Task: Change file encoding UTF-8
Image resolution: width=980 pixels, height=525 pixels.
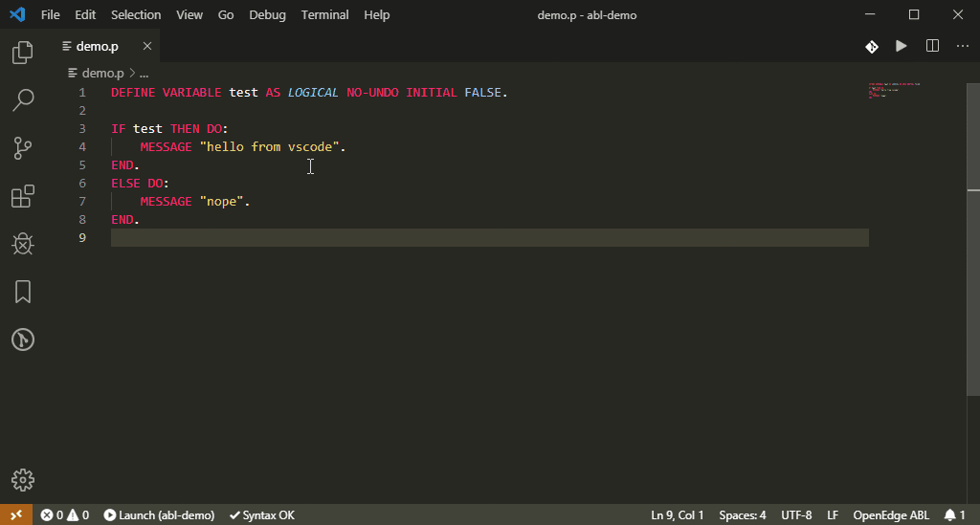Action: (796, 515)
